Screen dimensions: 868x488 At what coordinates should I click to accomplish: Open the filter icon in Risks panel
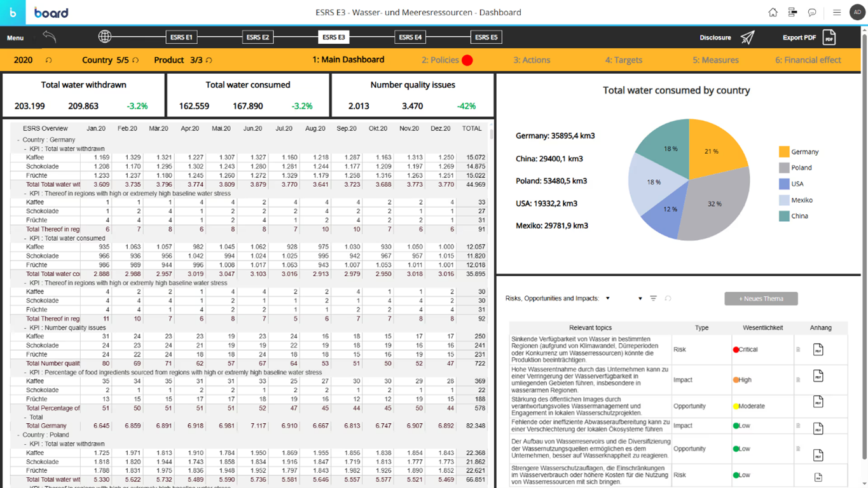(653, 298)
